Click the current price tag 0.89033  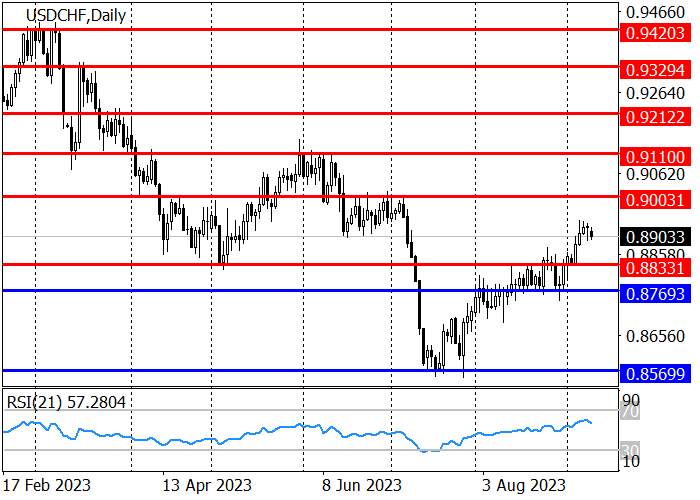tap(655, 237)
